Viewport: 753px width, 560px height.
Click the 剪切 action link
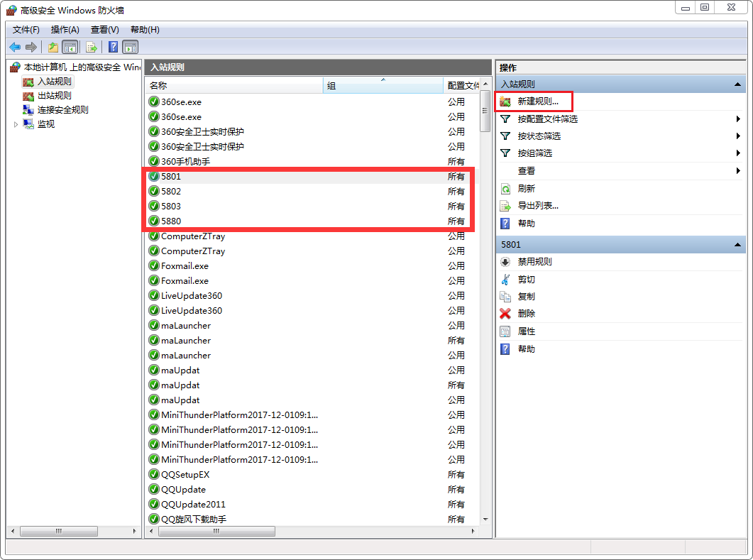click(x=527, y=280)
